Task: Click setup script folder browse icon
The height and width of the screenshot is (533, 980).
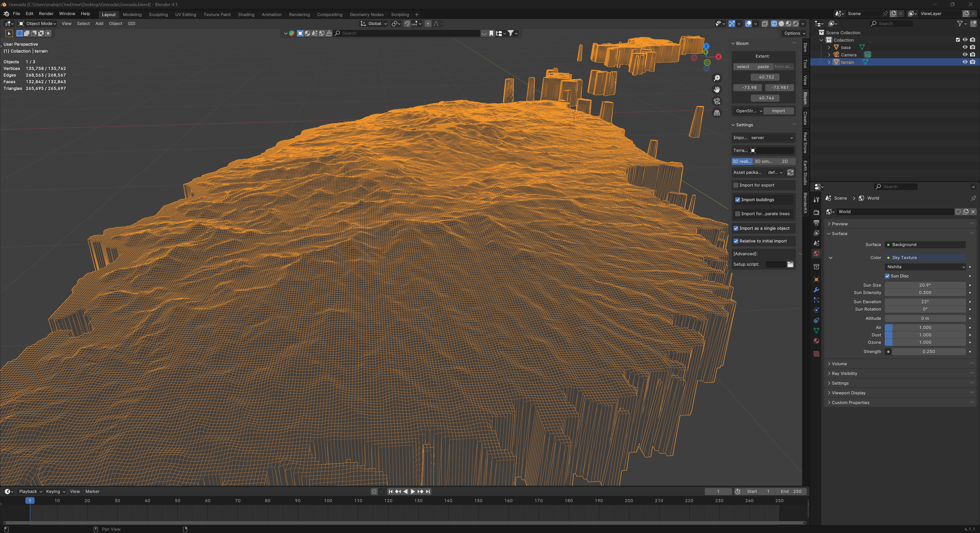Action: pyautogui.click(x=790, y=264)
